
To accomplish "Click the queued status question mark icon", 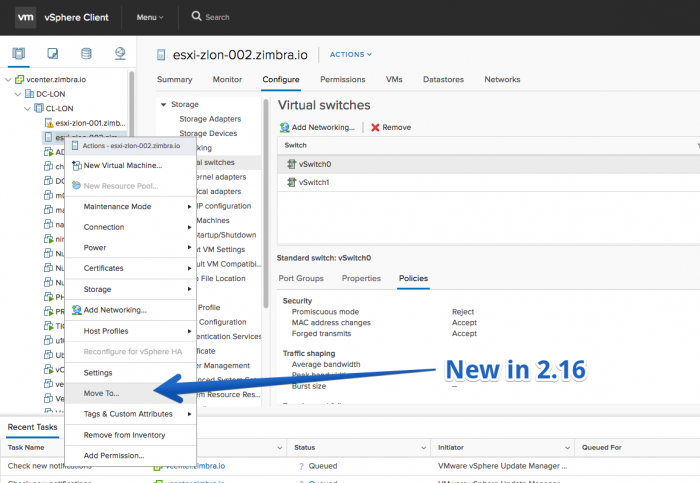I will click(x=301, y=466).
